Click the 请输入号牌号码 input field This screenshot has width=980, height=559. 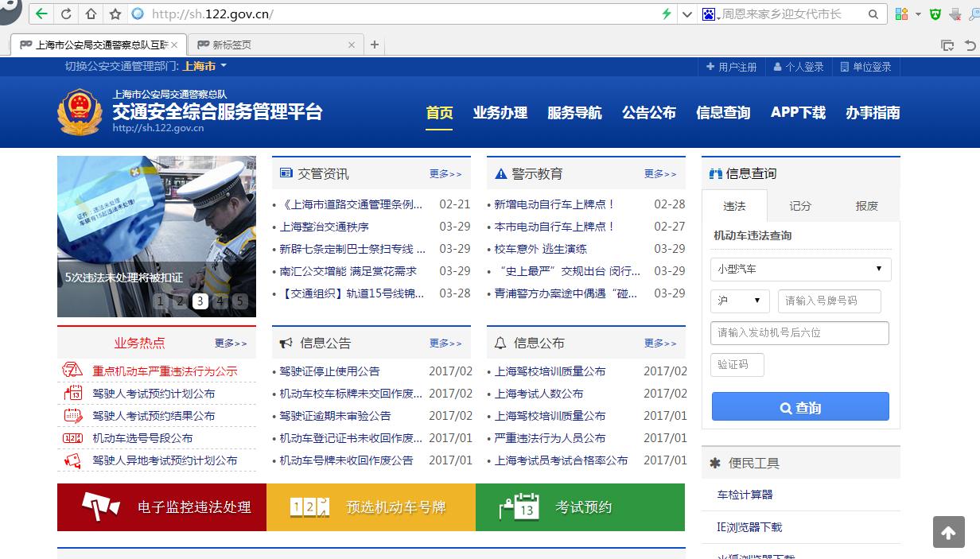click(829, 301)
